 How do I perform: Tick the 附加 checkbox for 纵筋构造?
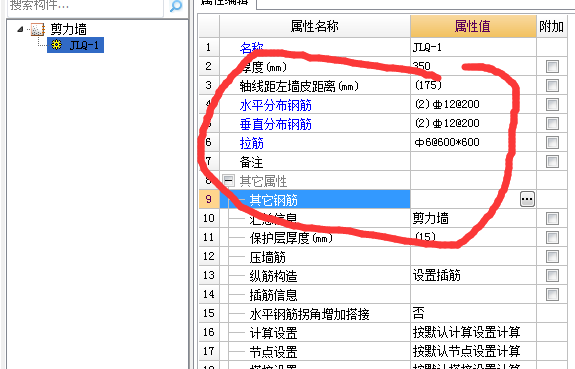[x=552, y=275]
